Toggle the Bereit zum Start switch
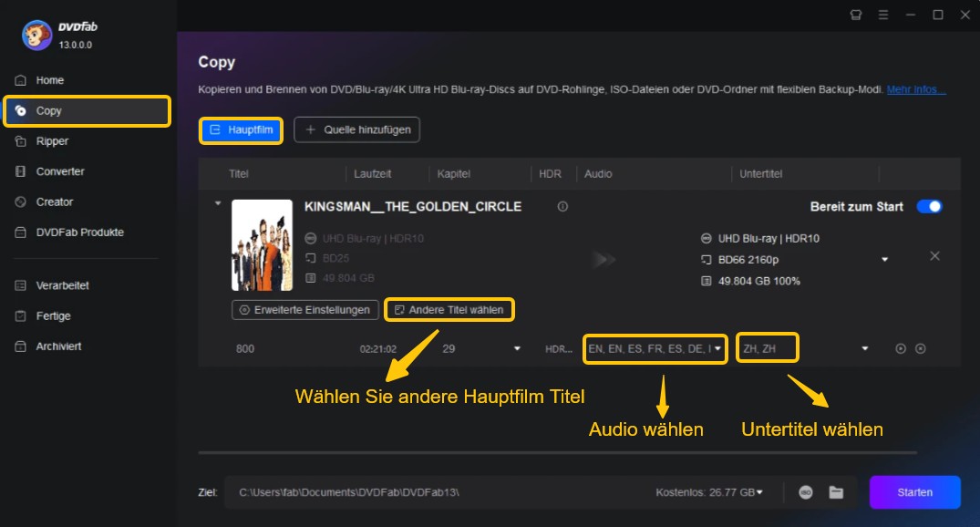Screen dimensions: 980x527 (929, 207)
